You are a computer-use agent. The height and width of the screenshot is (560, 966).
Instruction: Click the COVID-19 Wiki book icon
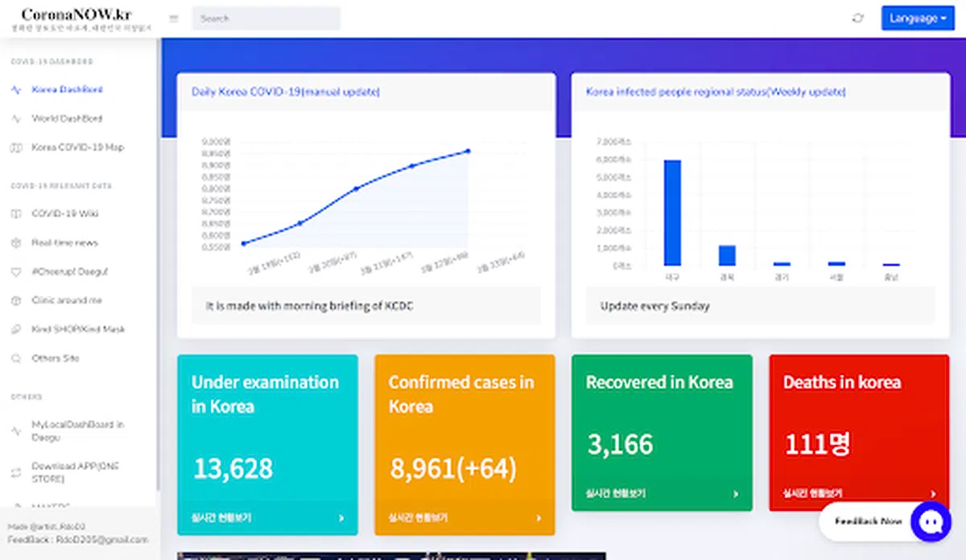click(x=16, y=214)
